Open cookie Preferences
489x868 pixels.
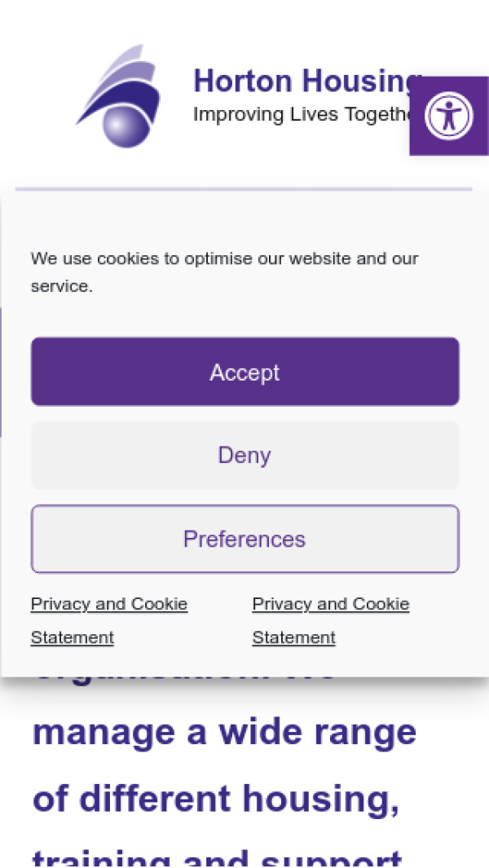(x=244, y=539)
